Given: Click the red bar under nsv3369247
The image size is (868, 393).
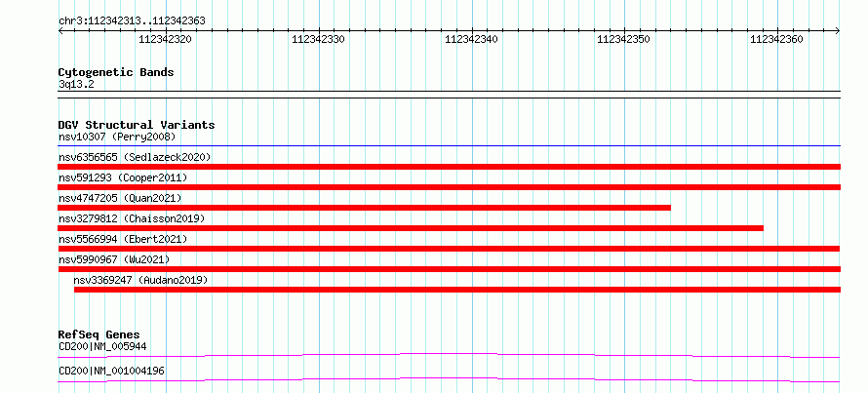Looking at the screenshot, I should (457, 290).
